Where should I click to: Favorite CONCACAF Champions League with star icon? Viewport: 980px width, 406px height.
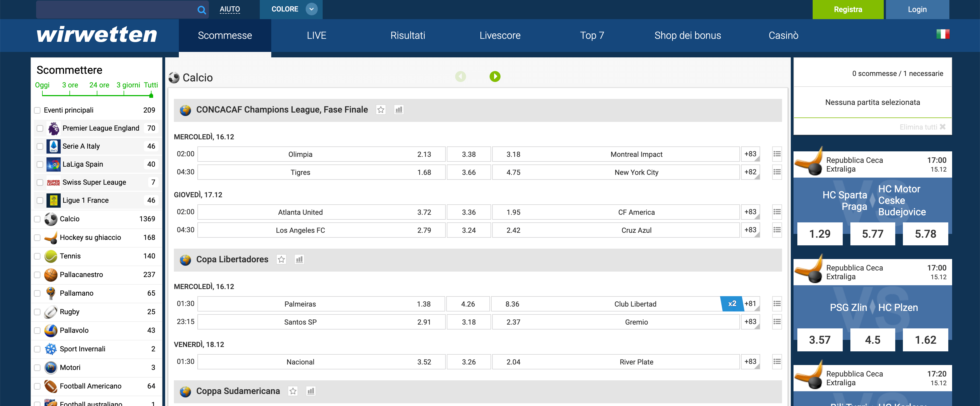(x=380, y=110)
